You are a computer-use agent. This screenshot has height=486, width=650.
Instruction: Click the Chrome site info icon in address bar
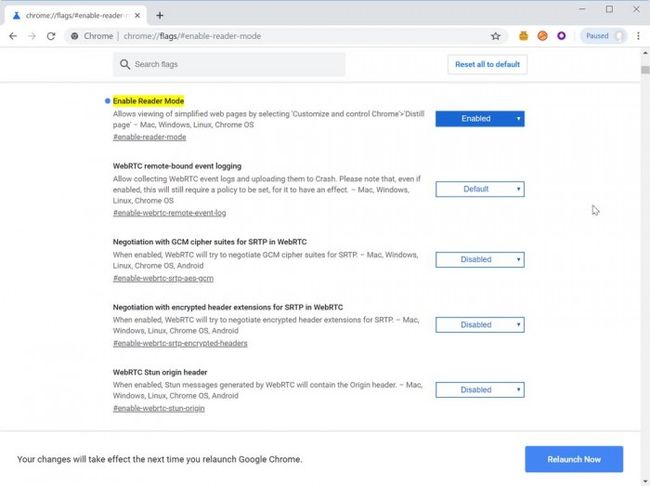pos(75,36)
